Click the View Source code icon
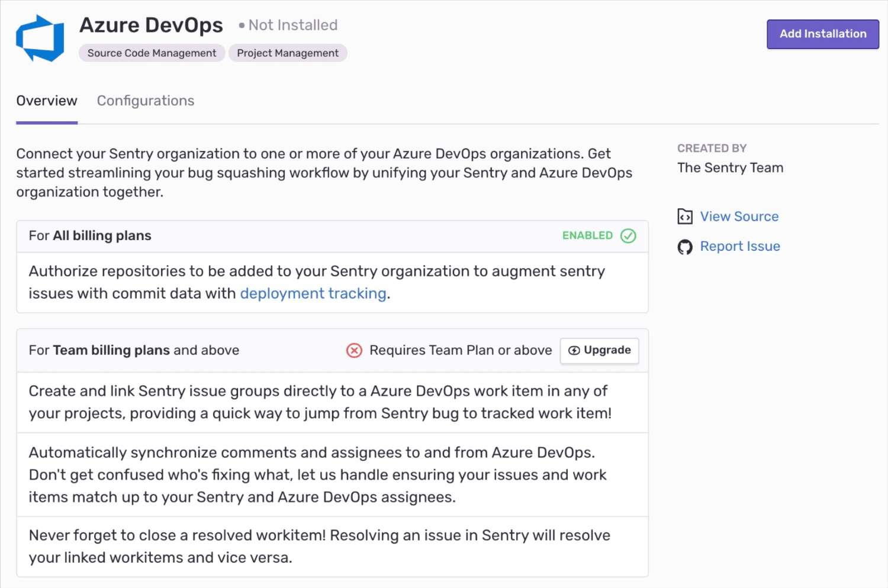Screen dimensions: 888x588 click(x=685, y=217)
